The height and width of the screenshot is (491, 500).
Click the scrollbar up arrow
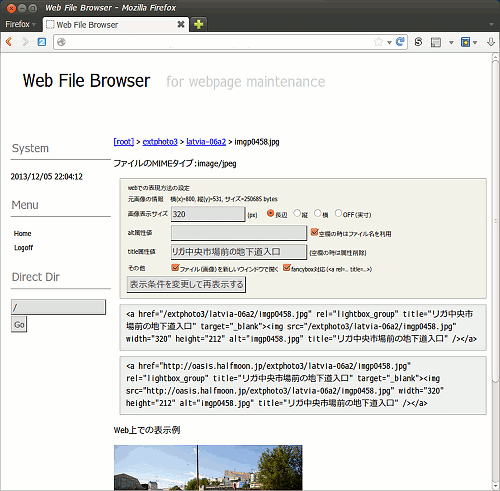(495, 57)
